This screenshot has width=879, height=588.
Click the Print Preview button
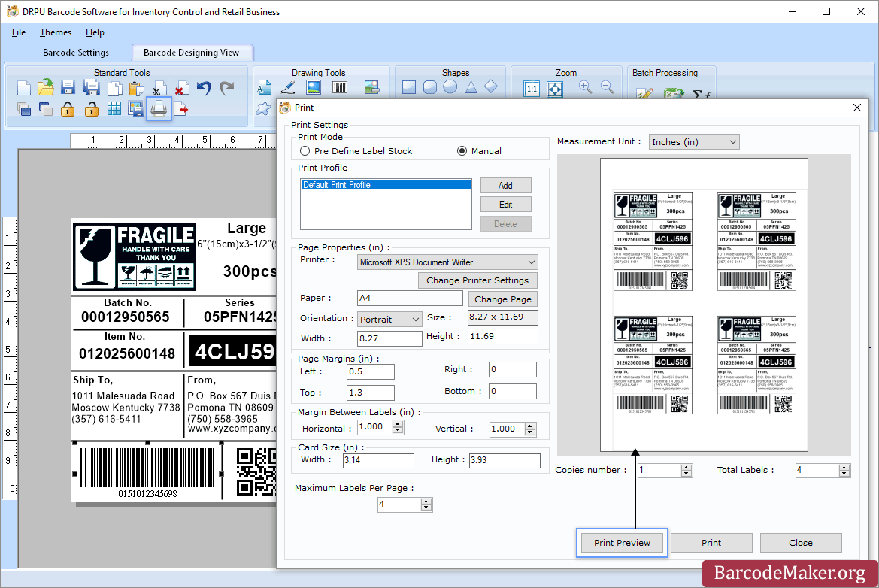click(623, 543)
